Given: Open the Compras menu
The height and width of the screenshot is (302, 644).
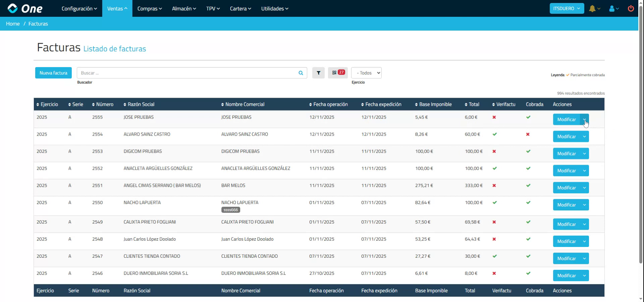Looking at the screenshot, I should point(149,8).
